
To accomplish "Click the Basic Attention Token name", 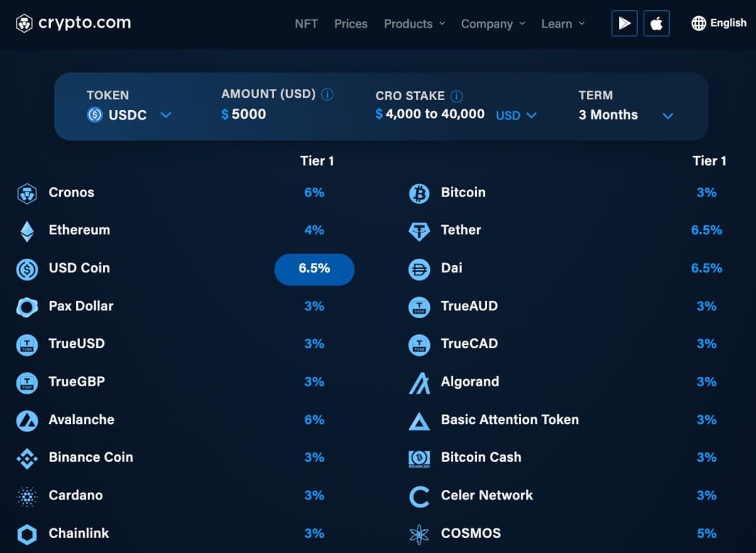I will (510, 420).
